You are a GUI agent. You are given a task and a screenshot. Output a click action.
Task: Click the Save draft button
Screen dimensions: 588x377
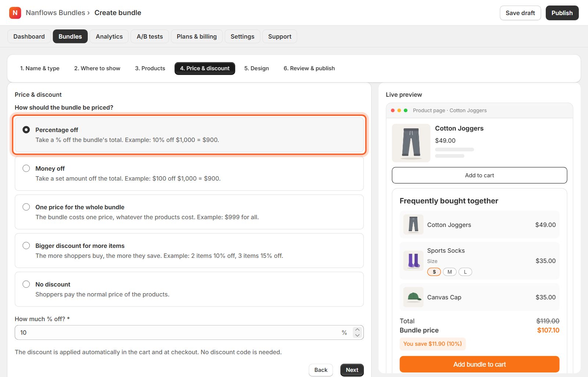[520, 13]
